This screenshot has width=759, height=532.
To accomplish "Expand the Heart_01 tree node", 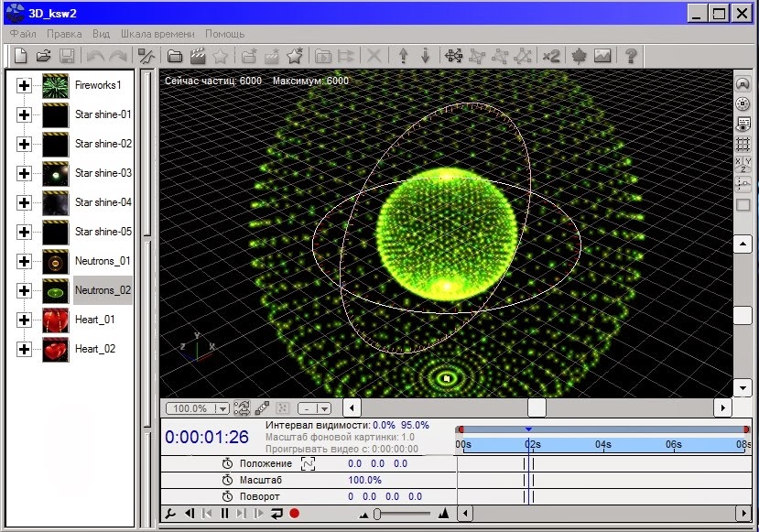I will (24, 320).
